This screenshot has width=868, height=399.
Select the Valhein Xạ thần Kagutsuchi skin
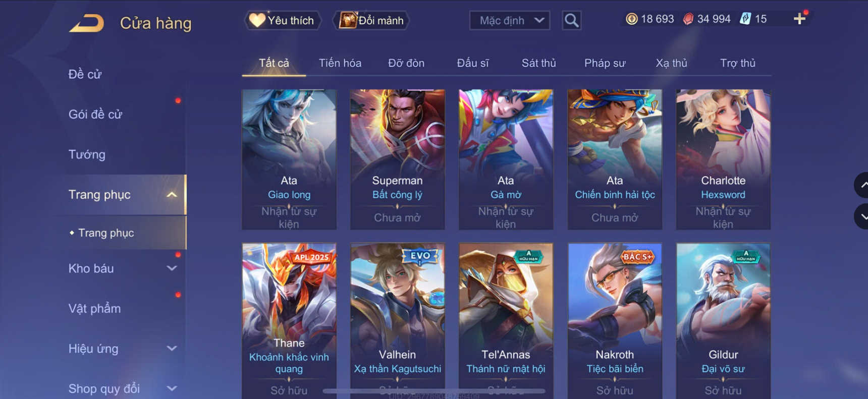398,321
